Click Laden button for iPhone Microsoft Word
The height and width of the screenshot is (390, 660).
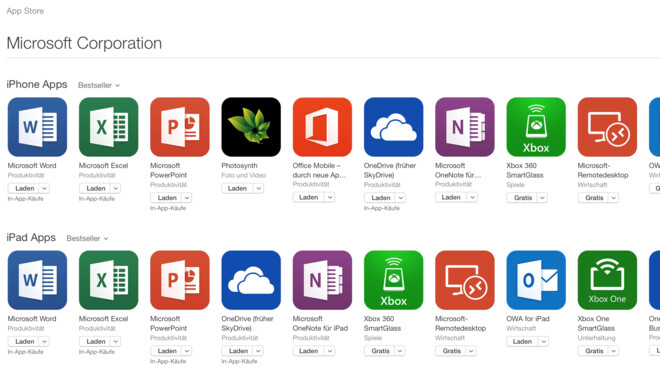click(x=24, y=188)
